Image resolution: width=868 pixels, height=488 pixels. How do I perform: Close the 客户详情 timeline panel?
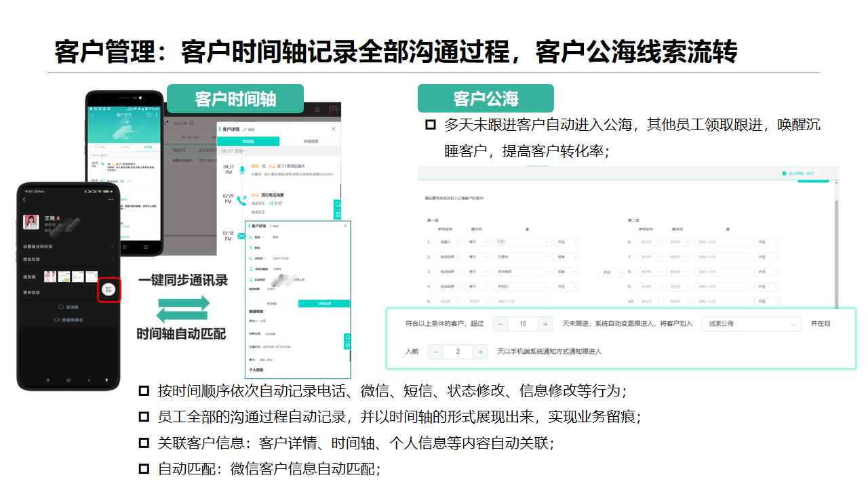[333, 128]
